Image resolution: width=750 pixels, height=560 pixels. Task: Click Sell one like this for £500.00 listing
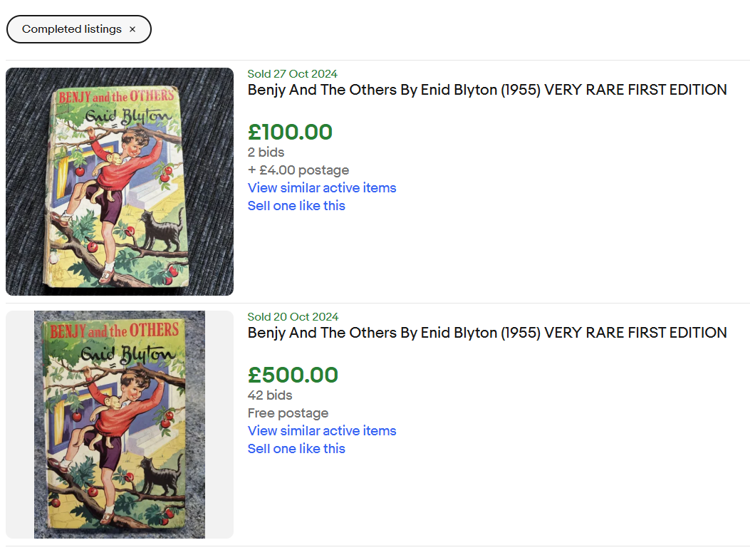(x=296, y=449)
